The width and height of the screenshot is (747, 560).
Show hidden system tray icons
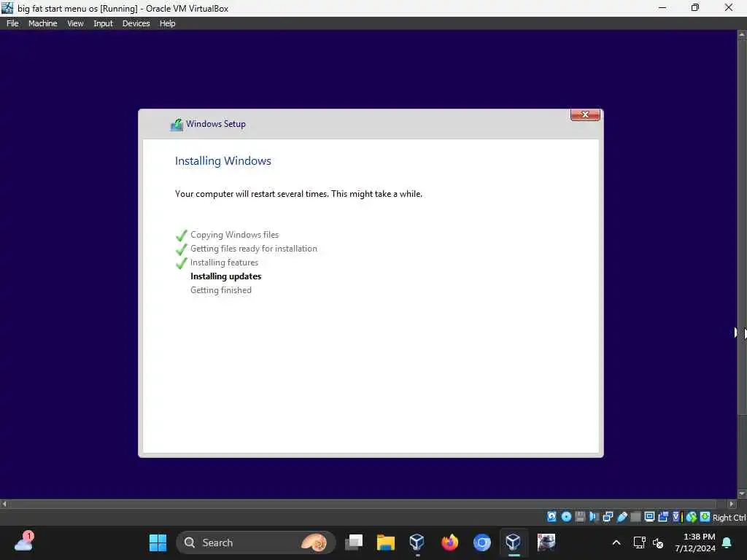(616, 542)
